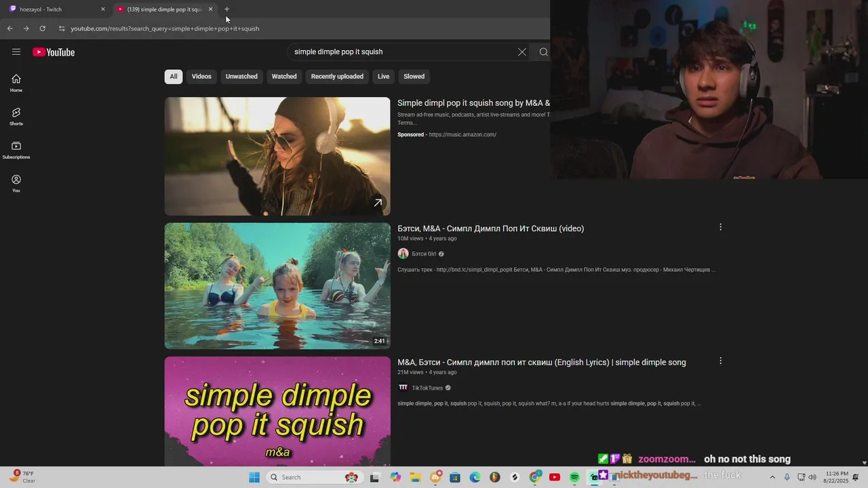
Task: Open the You section in the sidebar
Action: point(16,184)
